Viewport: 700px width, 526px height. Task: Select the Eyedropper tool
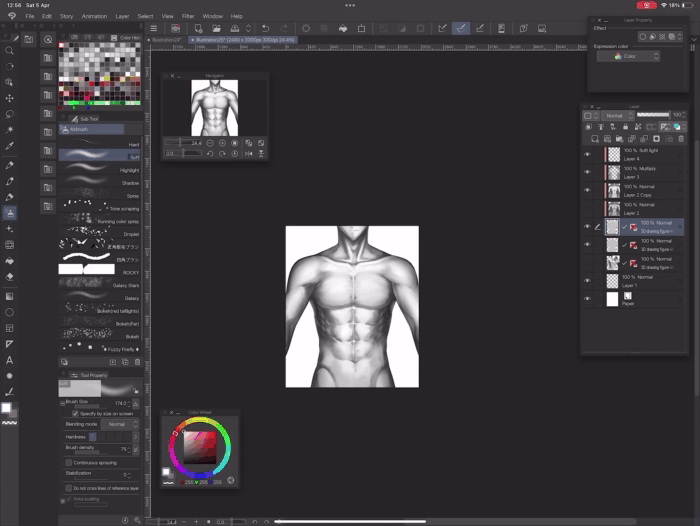click(10, 147)
